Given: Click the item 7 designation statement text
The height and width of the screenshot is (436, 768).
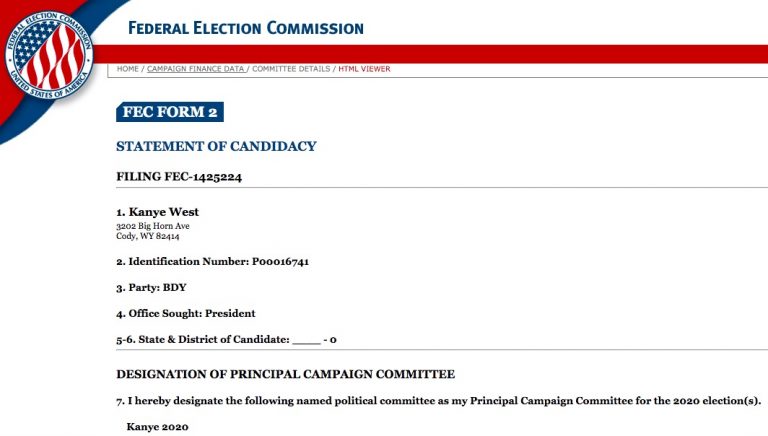Looking at the screenshot, I should [439, 401].
